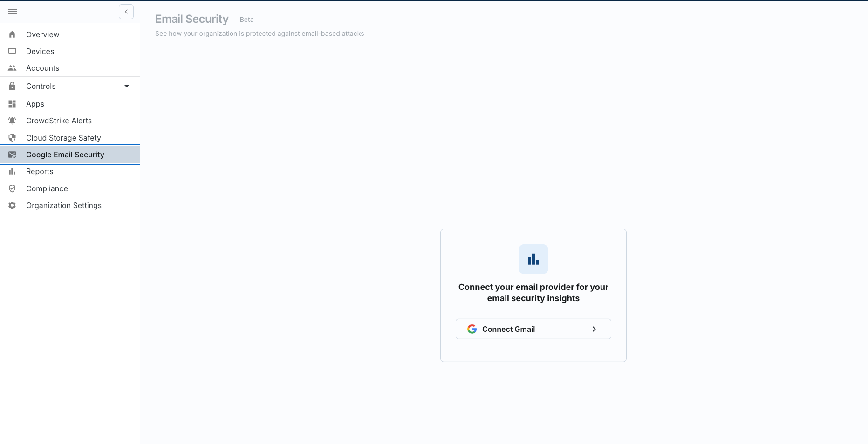Click the Compliance shield check icon
The width and height of the screenshot is (868, 444).
[x=12, y=188]
